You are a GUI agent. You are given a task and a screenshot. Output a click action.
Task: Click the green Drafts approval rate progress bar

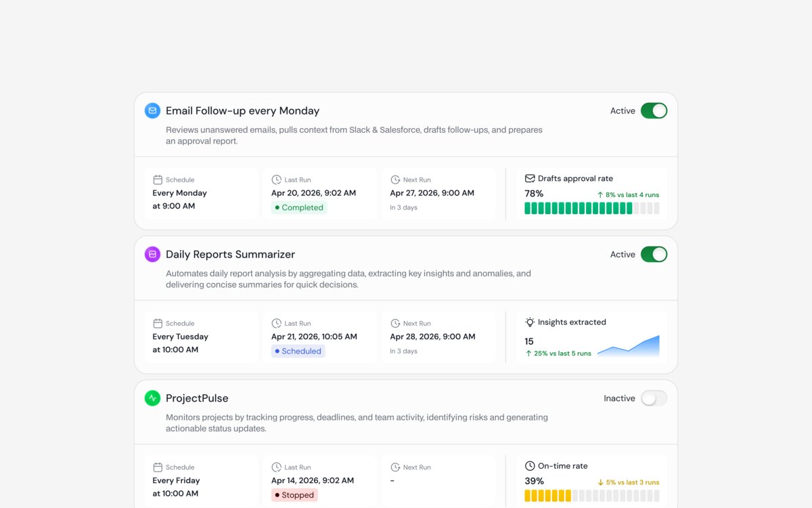592,208
